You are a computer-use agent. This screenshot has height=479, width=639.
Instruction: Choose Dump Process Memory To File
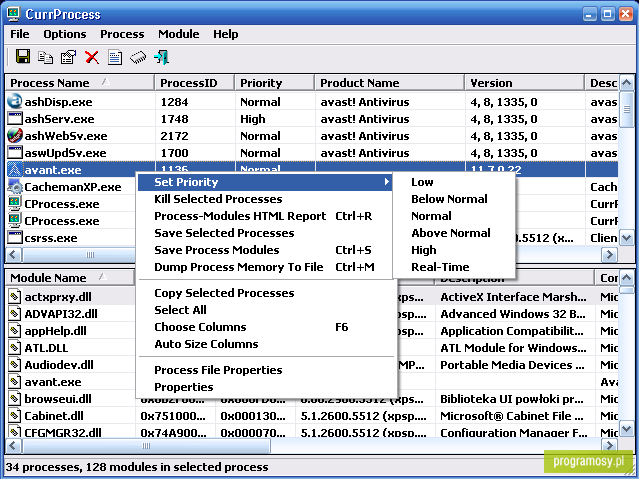pyautogui.click(x=265, y=267)
